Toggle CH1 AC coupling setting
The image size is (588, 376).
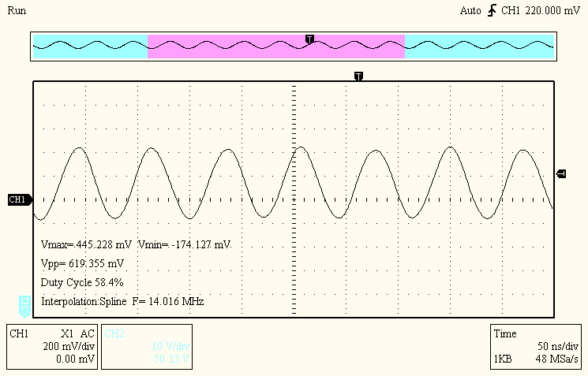point(87,333)
